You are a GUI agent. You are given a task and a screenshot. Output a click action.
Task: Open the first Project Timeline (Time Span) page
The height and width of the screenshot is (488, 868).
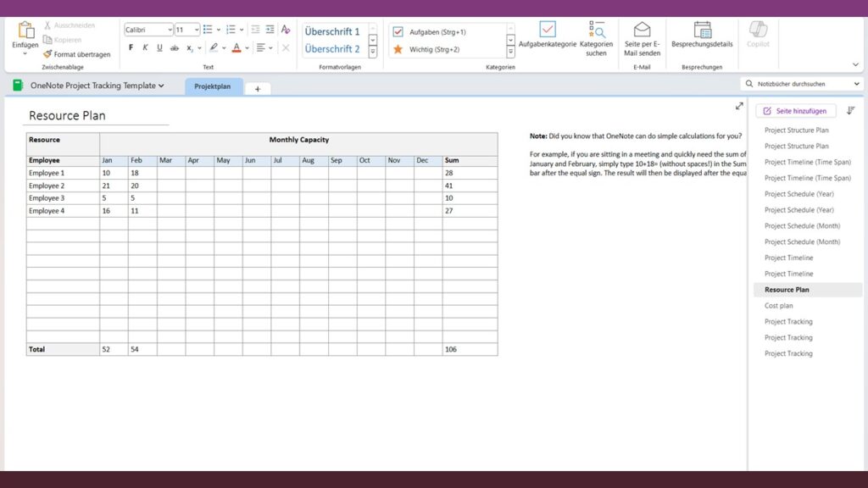(808, 162)
